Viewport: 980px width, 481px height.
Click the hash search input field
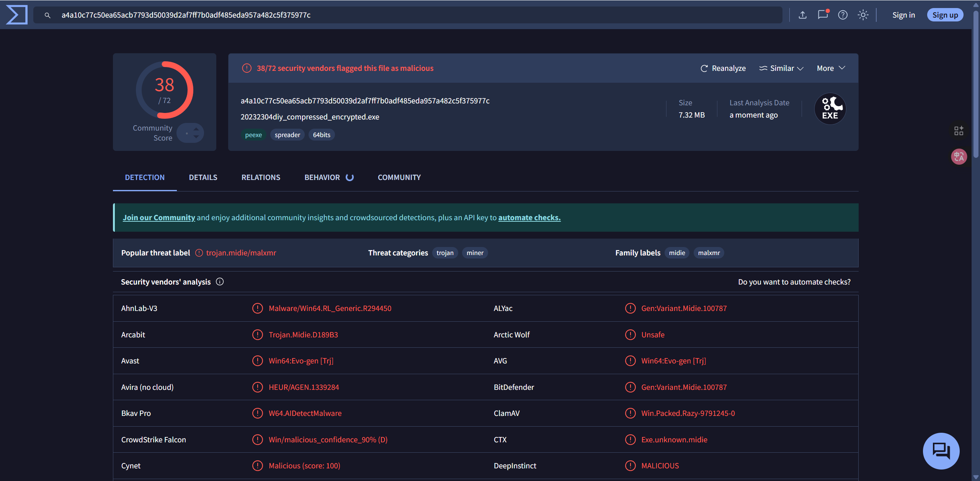[x=383, y=15]
